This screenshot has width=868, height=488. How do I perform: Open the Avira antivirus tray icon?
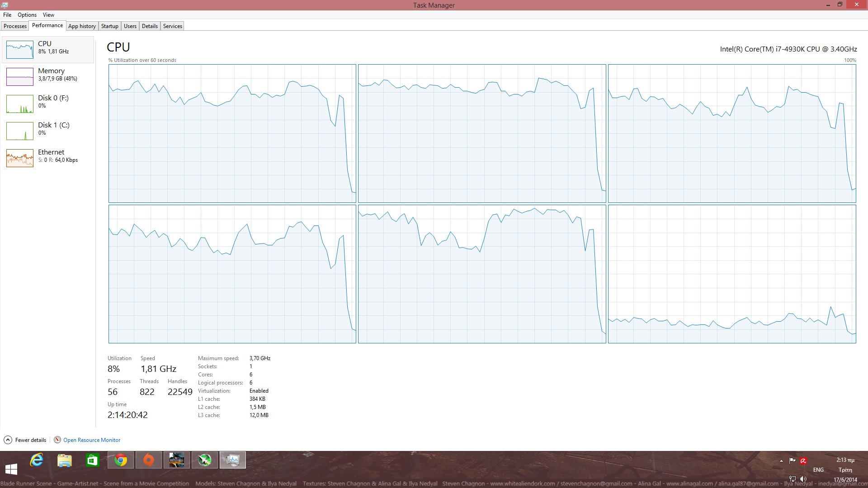(803, 461)
